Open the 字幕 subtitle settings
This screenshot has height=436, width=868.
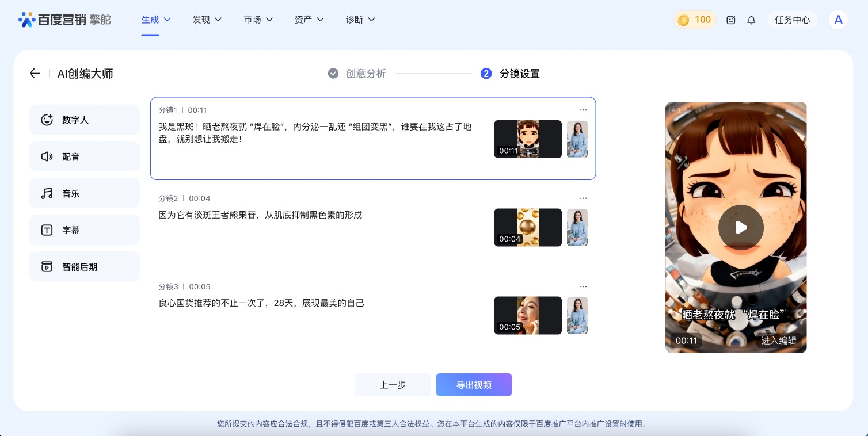(x=84, y=230)
